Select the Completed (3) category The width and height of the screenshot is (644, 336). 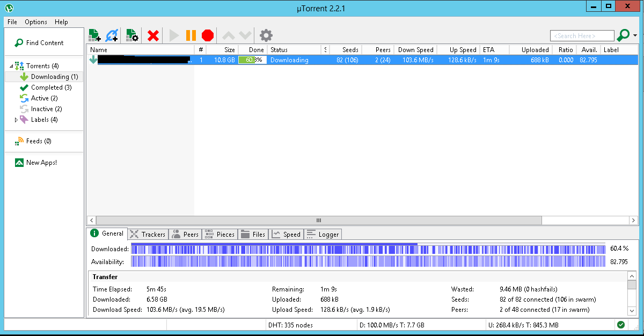coord(51,87)
